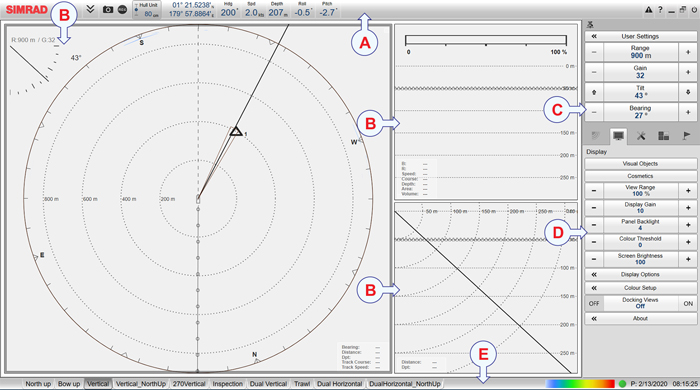
Task: Click the Depth readout 207 m
Action: click(x=277, y=12)
